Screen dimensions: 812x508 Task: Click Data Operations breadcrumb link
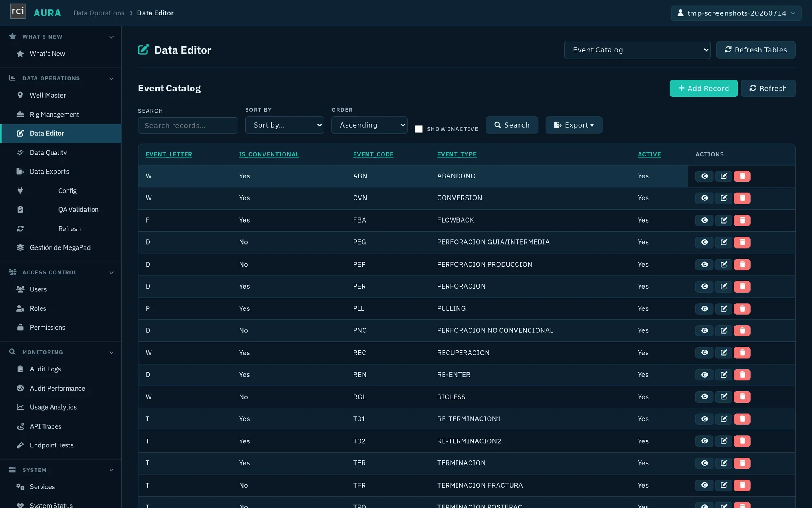tap(99, 13)
